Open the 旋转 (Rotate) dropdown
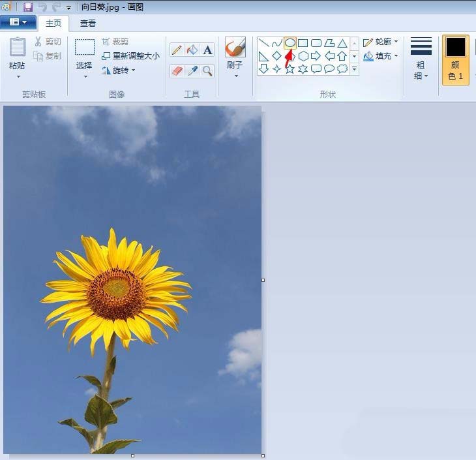The height and width of the screenshot is (460, 476). coord(119,70)
